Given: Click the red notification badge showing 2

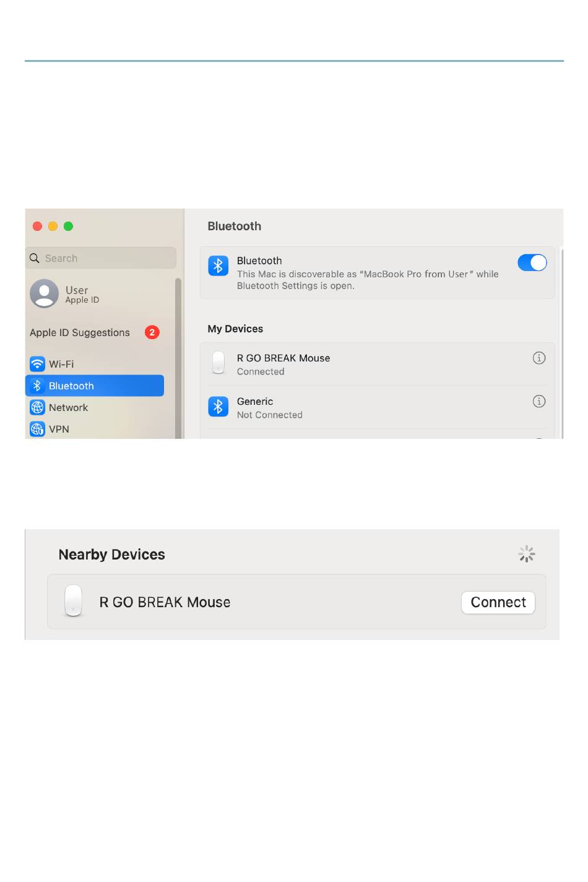Looking at the screenshot, I should pyautogui.click(x=152, y=332).
